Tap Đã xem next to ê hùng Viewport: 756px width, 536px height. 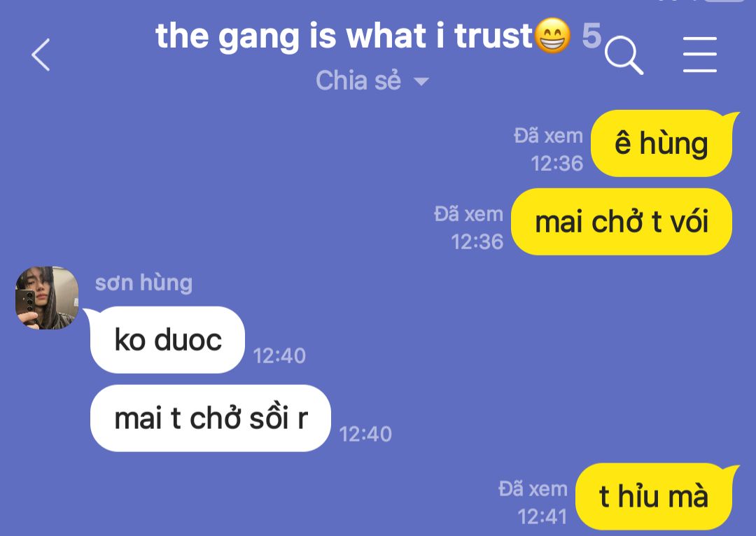[x=548, y=136]
